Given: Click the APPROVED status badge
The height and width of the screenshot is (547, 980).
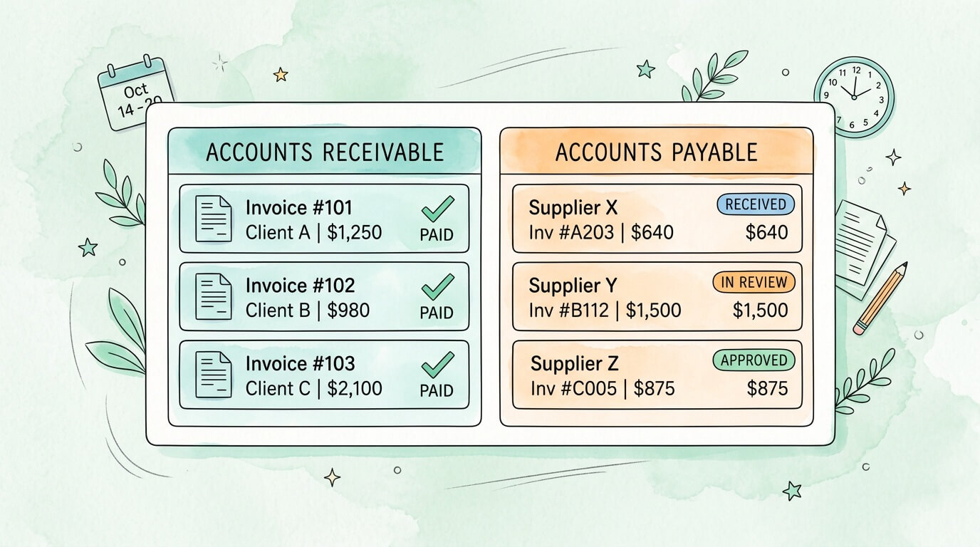Looking at the screenshot, I should click(754, 360).
